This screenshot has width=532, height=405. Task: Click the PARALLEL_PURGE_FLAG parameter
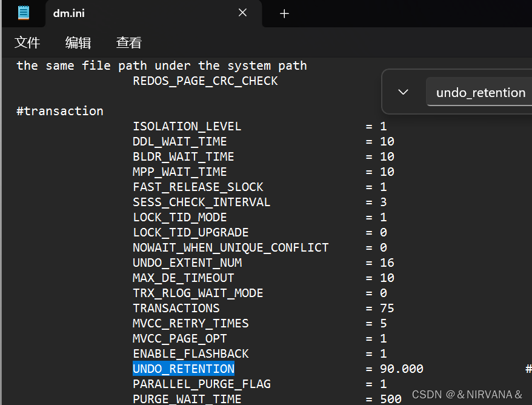click(x=202, y=384)
